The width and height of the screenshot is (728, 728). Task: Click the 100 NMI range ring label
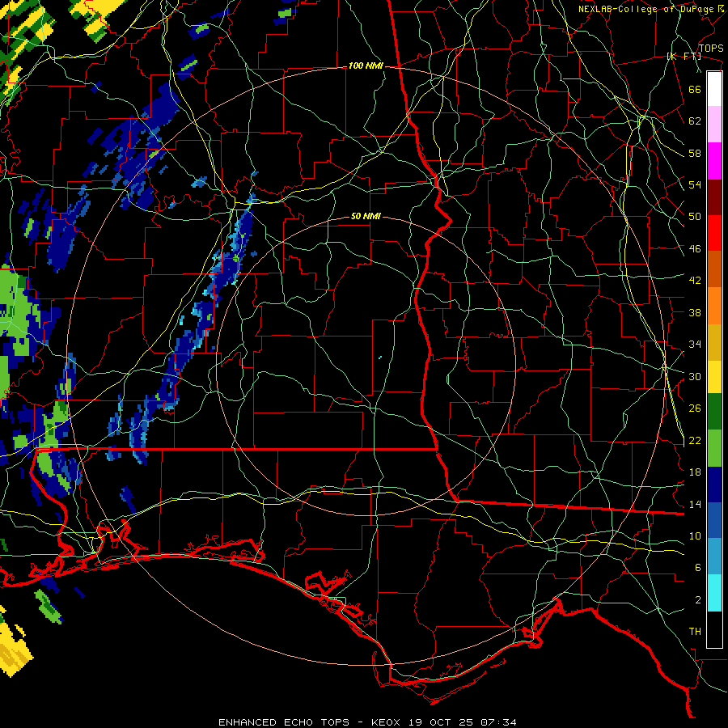coord(366,66)
